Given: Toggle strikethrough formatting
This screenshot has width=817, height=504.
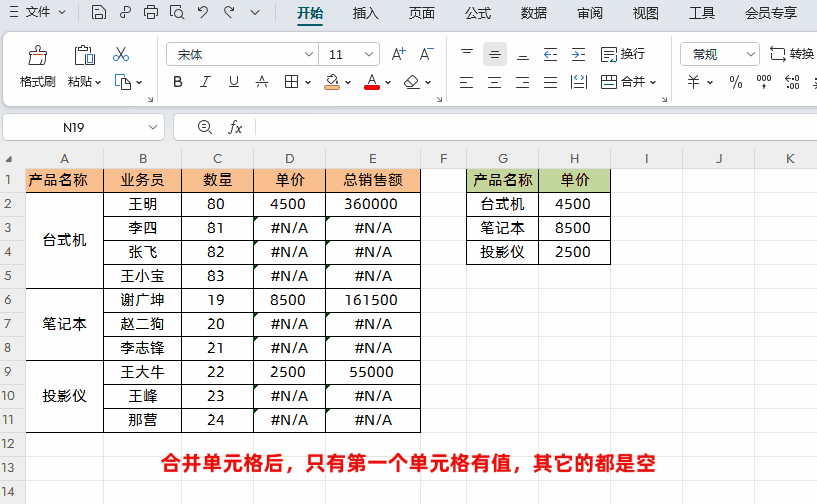Looking at the screenshot, I should coord(262,82).
